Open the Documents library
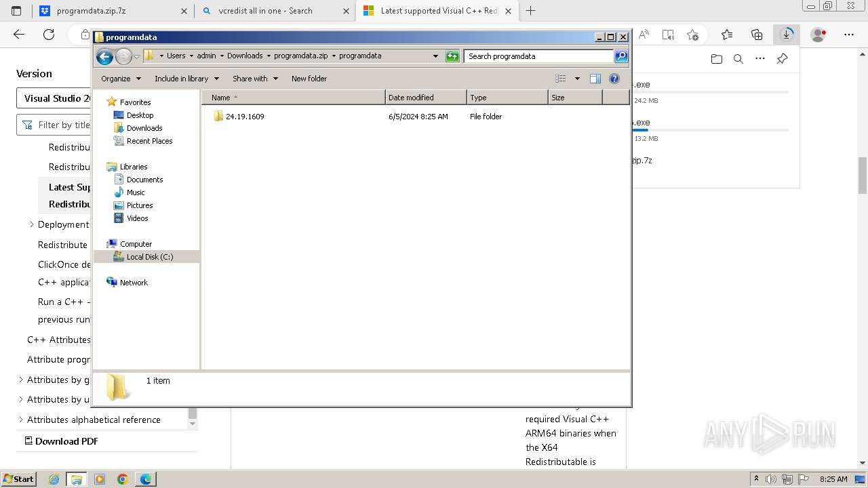 tap(144, 180)
